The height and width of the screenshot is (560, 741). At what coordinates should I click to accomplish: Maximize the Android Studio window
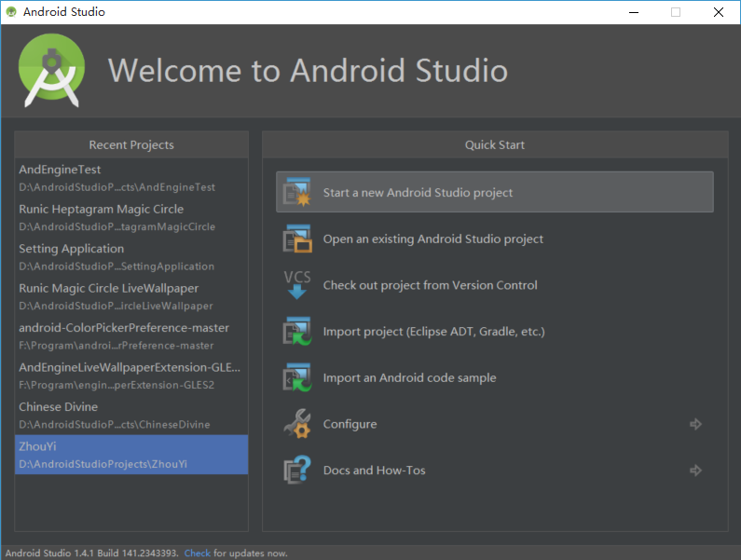[676, 12]
